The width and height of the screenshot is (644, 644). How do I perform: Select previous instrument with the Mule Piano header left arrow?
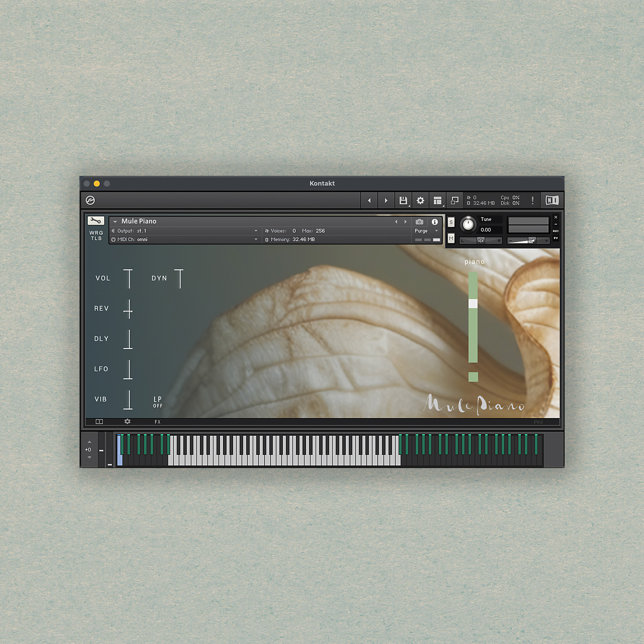(396, 222)
